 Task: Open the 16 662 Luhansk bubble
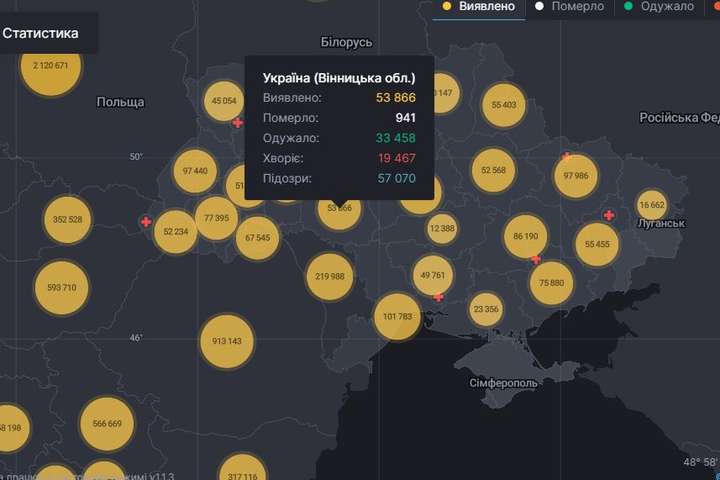(x=651, y=204)
